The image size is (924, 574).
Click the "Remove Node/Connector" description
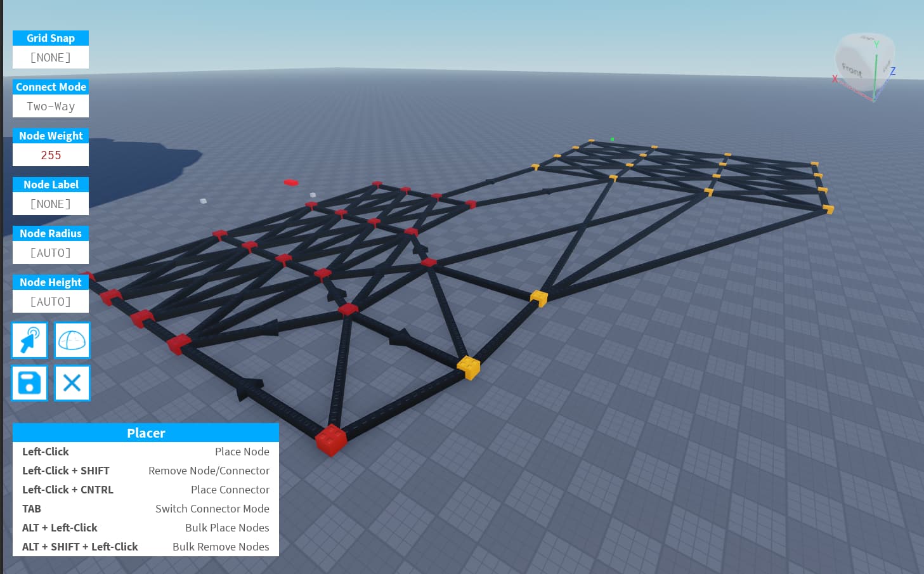coord(209,471)
